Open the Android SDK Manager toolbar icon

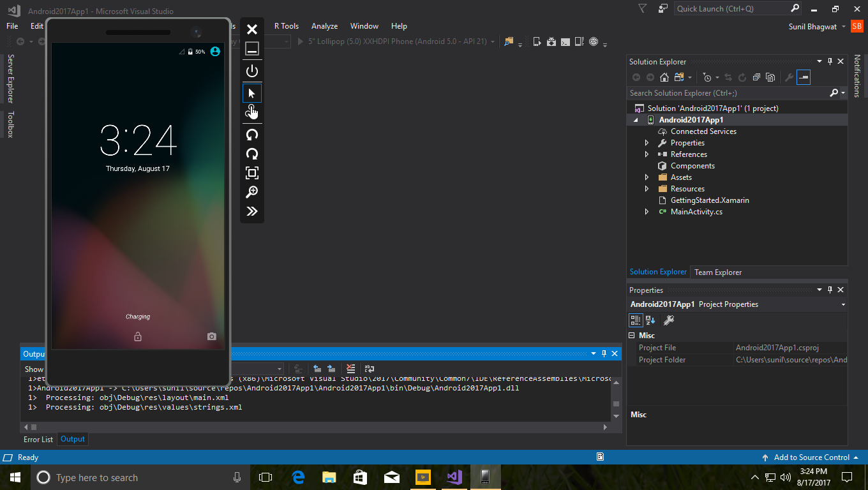point(551,41)
